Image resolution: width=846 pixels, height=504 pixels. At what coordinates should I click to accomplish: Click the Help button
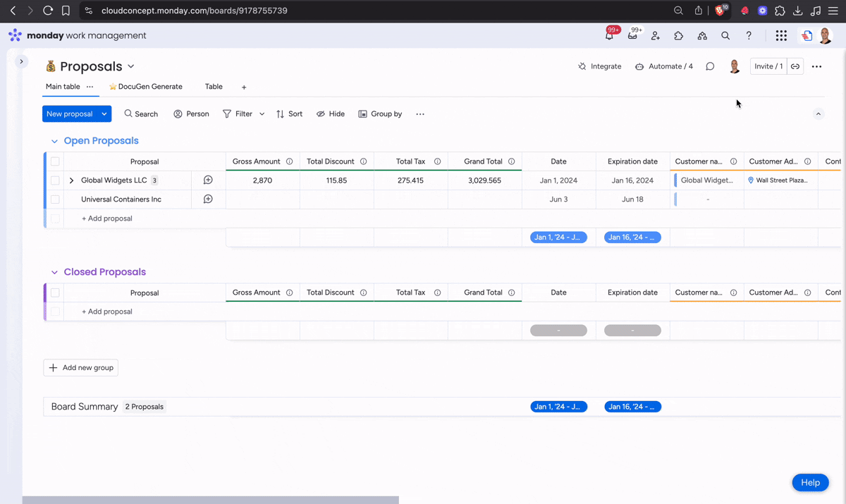pos(810,483)
